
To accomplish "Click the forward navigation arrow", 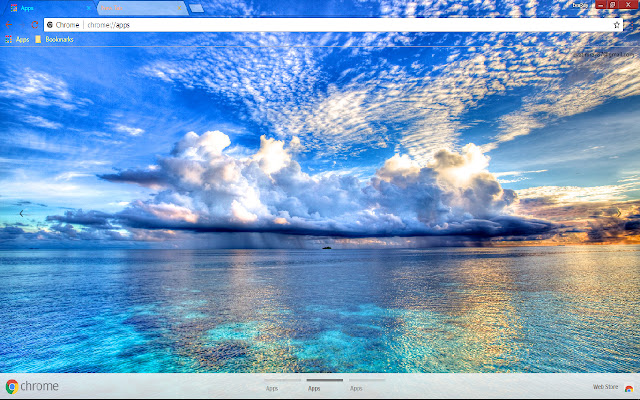I will tap(22, 25).
